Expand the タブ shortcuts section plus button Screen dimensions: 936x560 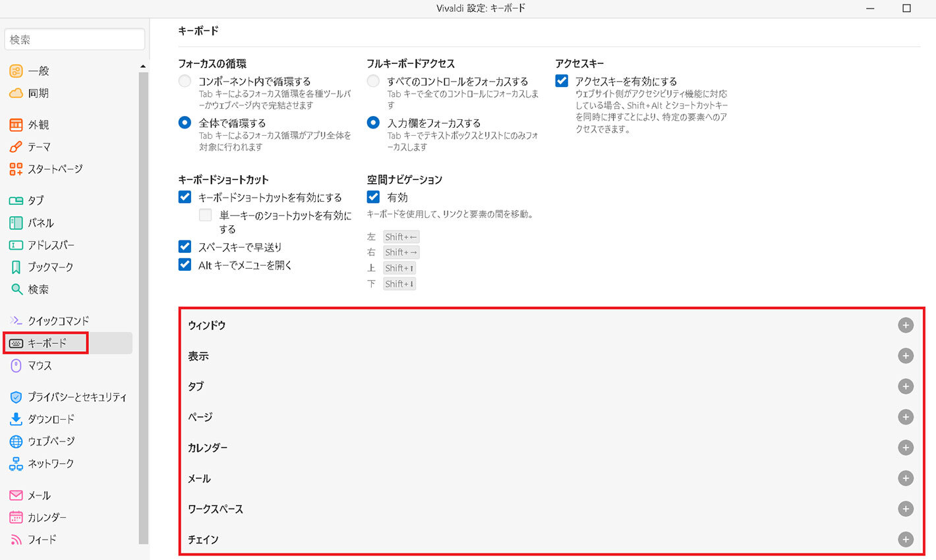[x=906, y=387]
